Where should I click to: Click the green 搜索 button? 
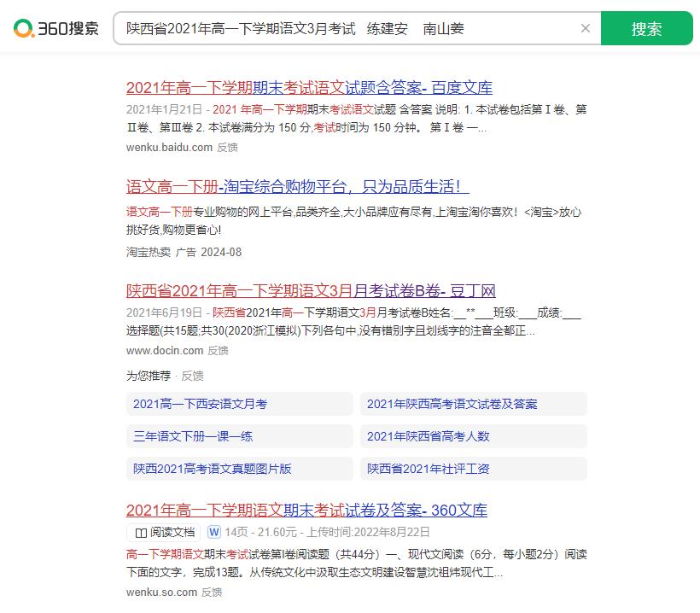coord(646,28)
